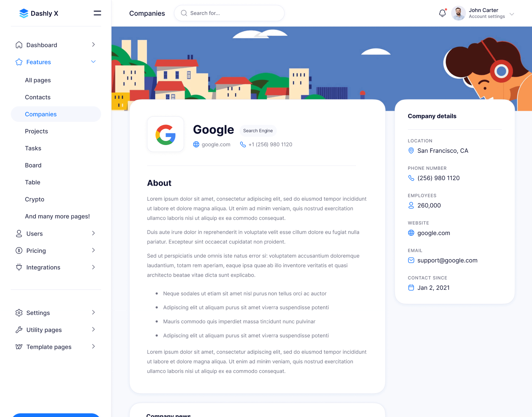This screenshot has width=532, height=417.
Task: Open the Contacts page in sidebar
Action: [x=38, y=97]
